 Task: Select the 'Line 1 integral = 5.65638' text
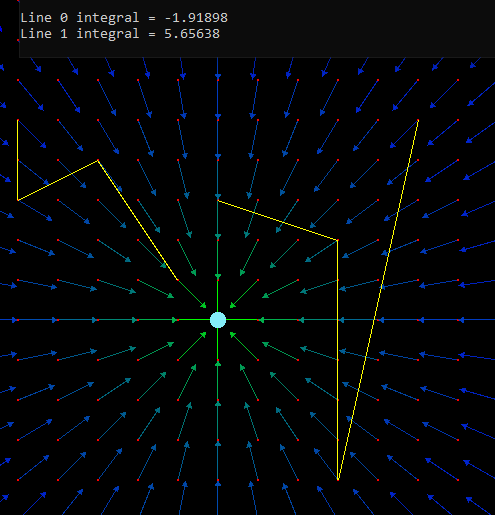click(x=120, y=34)
